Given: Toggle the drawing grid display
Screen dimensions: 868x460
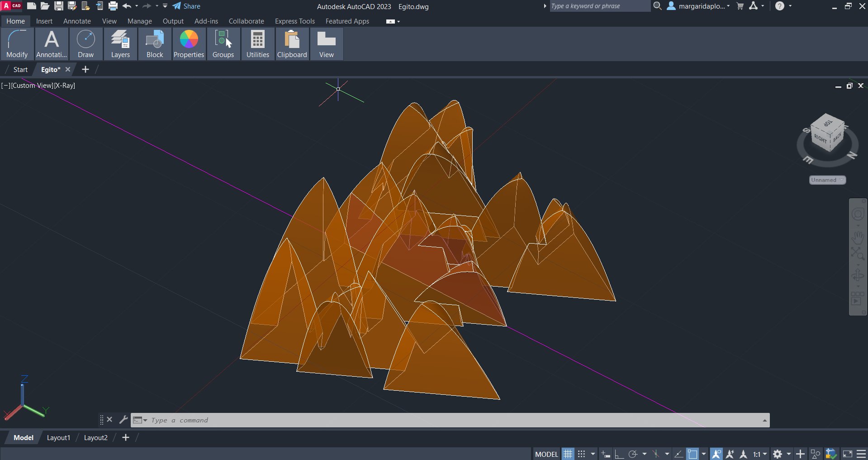Looking at the screenshot, I should [x=568, y=454].
